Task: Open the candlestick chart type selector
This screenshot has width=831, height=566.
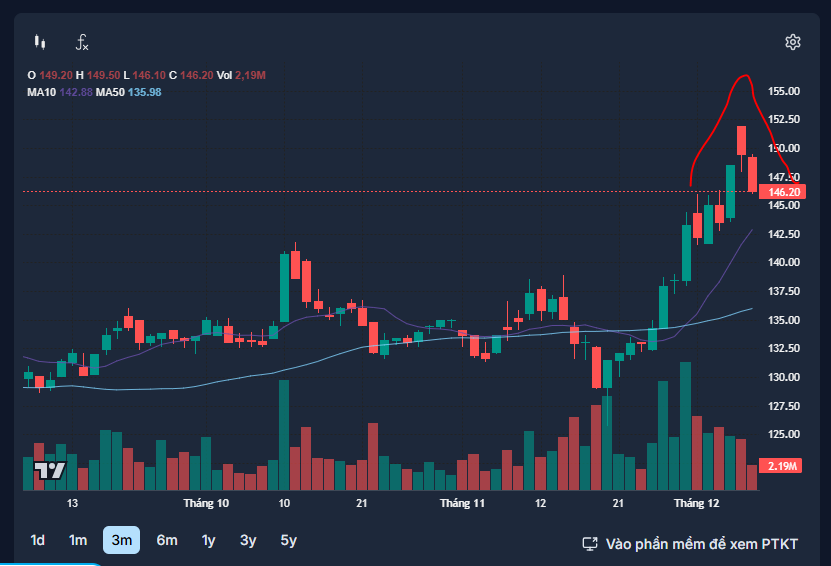Action: (x=40, y=42)
